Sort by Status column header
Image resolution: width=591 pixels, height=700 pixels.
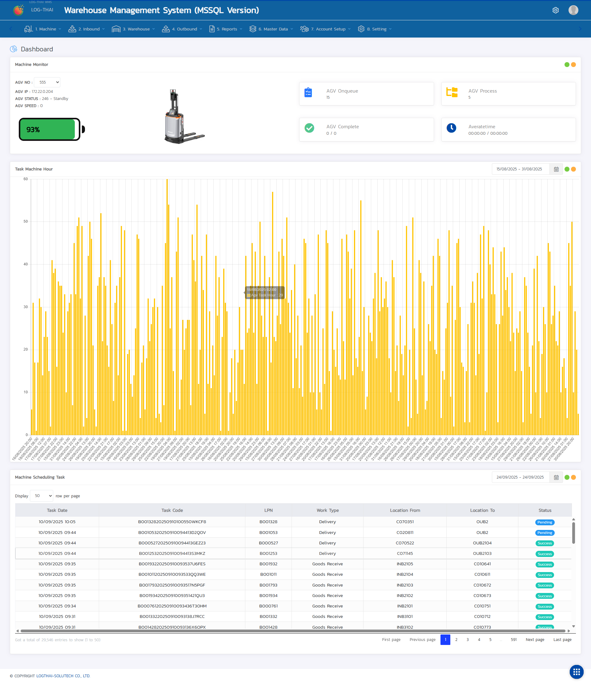(545, 510)
